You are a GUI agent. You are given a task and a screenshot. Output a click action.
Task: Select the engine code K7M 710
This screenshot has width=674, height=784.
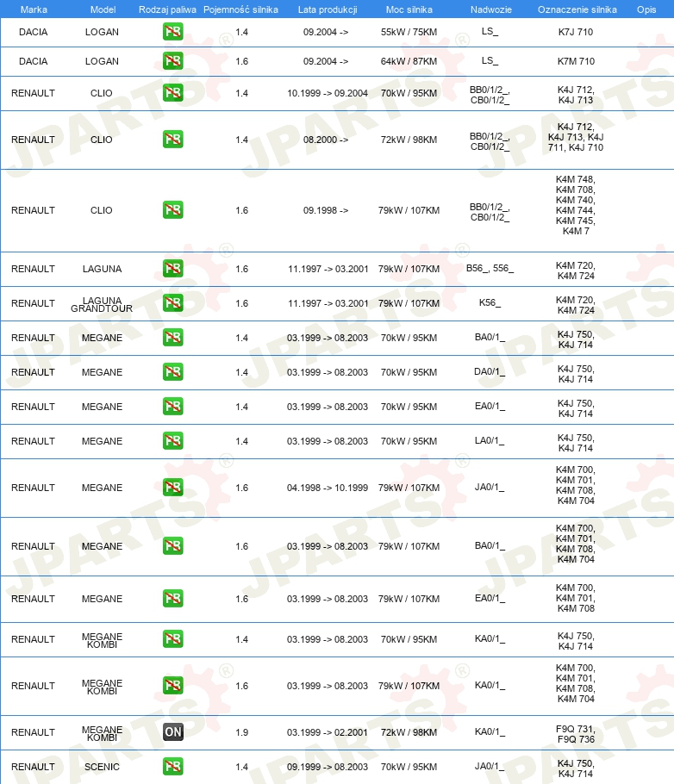tap(576, 61)
